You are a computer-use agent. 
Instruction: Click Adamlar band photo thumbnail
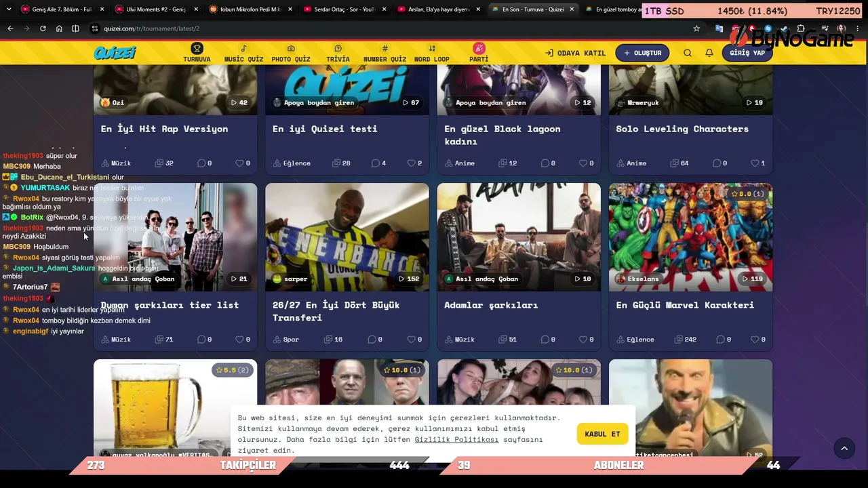(519, 237)
